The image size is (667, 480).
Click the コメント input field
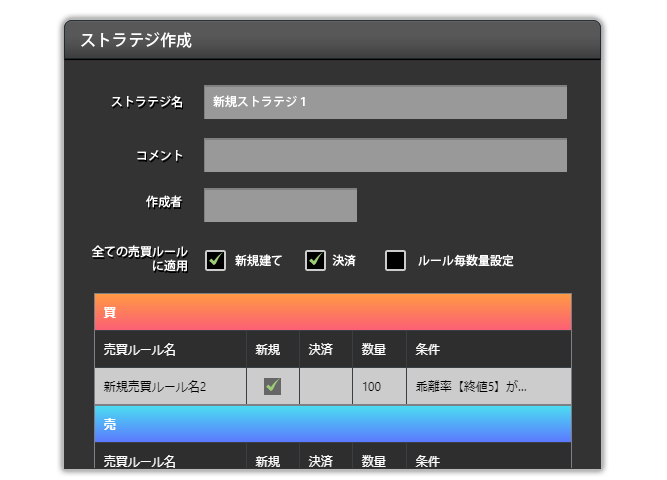click(385, 155)
